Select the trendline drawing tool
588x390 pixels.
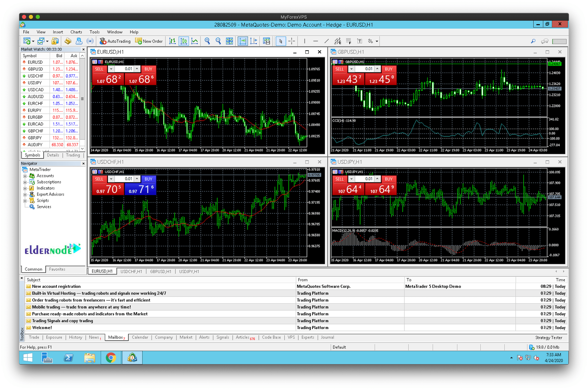326,41
